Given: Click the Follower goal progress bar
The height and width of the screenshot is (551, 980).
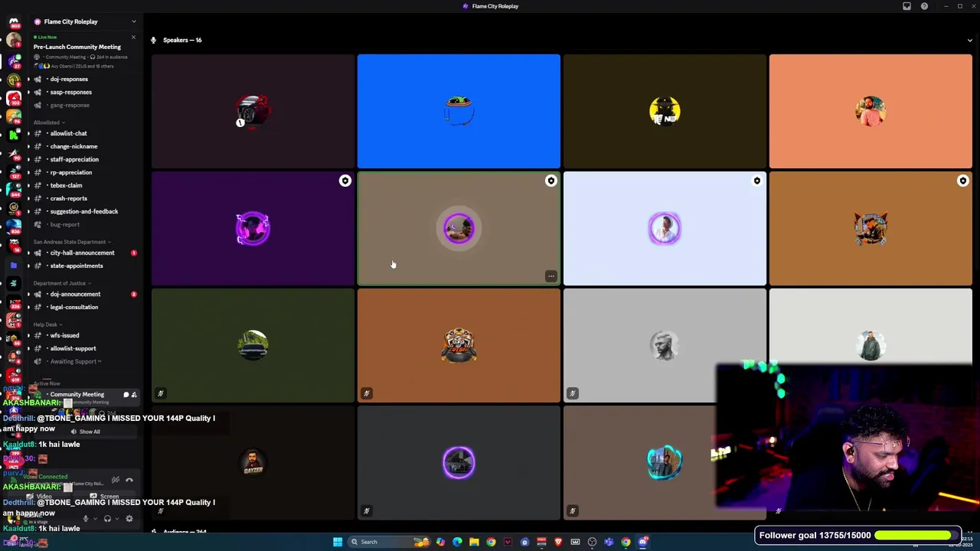Looking at the screenshot, I should pyautogui.click(x=917, y=536).
